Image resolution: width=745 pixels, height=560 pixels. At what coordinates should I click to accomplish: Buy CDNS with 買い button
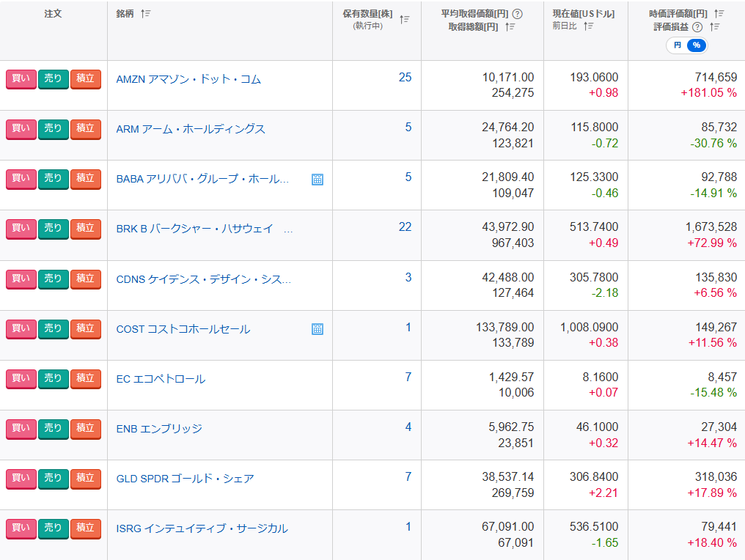[21, 279]
